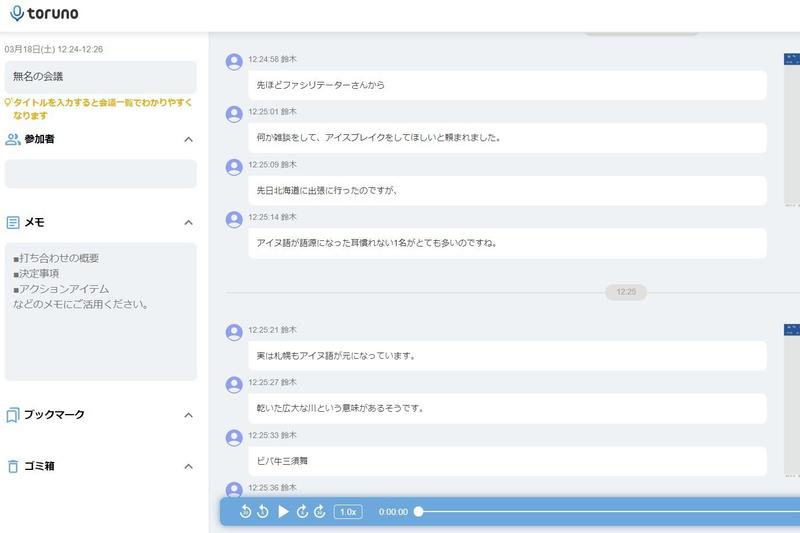Click the toruno logo
Image resolution: width=800 pixels, height=533 pixels.
coord(44,13)
